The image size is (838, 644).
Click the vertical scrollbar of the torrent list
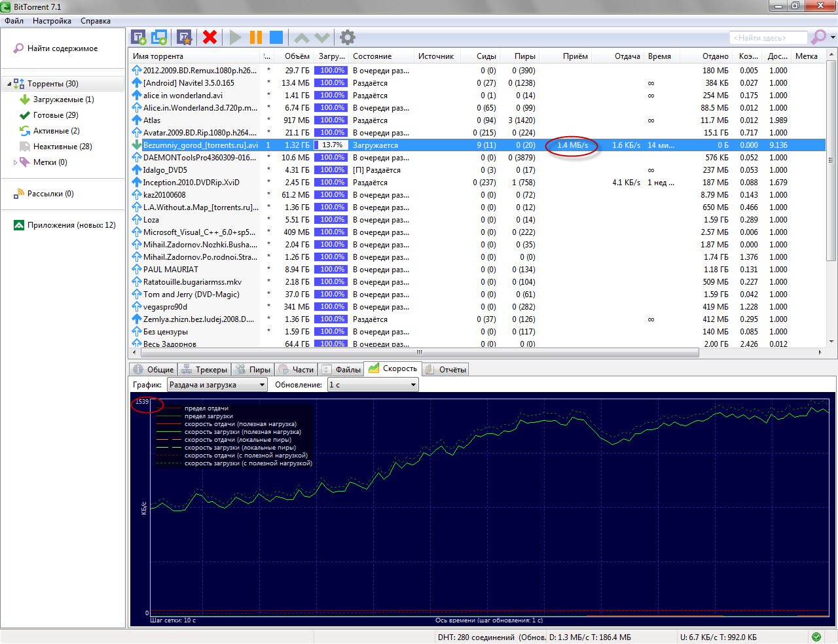coord(831,161)
